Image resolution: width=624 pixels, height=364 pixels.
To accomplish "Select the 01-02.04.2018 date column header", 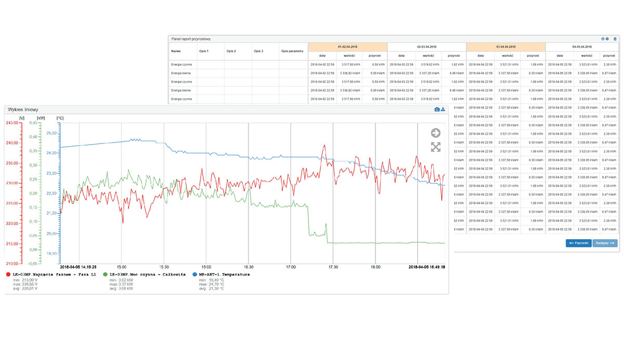I will [347, 46].
